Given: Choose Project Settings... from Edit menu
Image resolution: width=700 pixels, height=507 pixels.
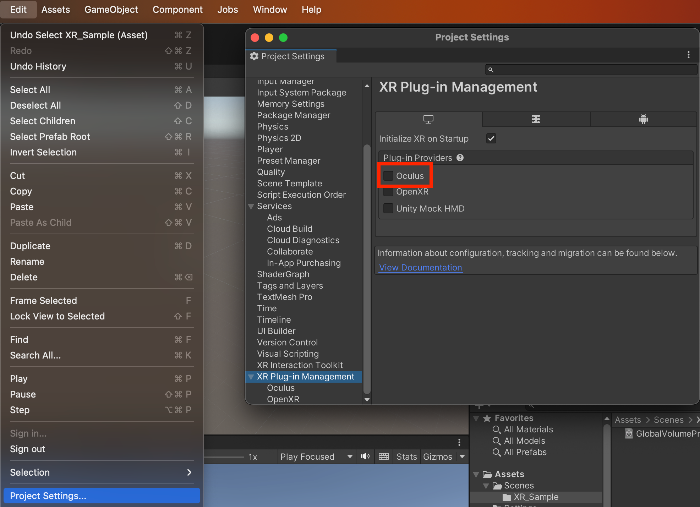Looking at the screenshot, I should pyautogui.click(x=101, y=496).
